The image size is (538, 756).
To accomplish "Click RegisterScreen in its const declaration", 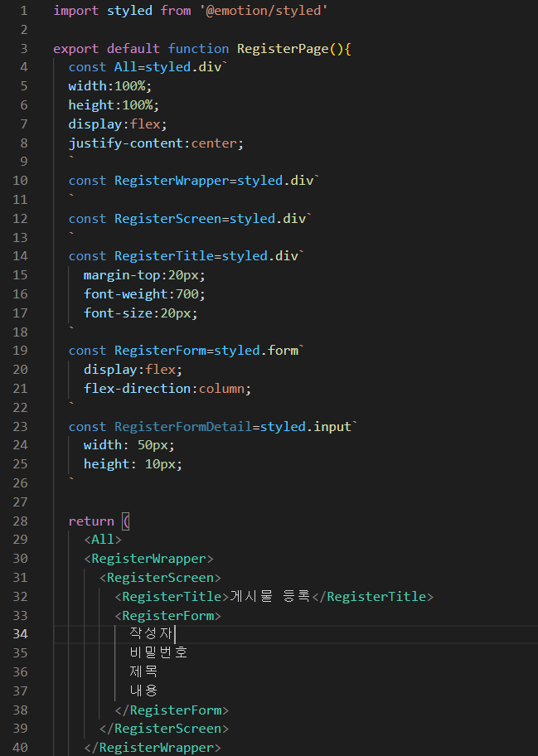I will tap(167, 219).
